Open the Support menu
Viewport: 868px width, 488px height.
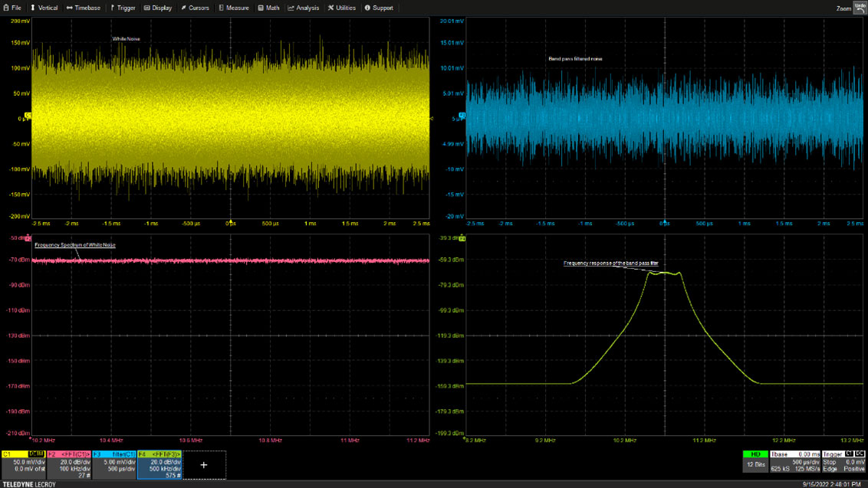(x=379, y=8)
